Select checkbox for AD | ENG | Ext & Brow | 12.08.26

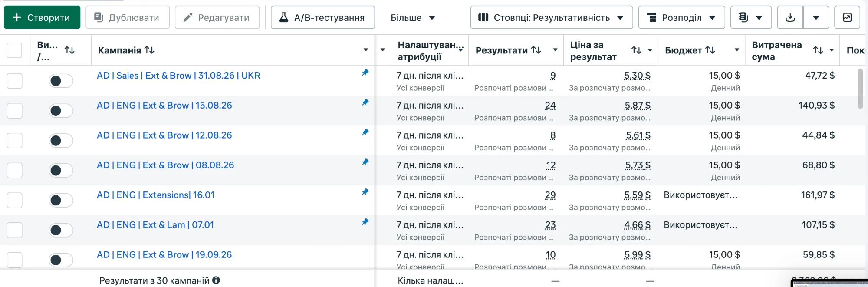pos(14,140)
